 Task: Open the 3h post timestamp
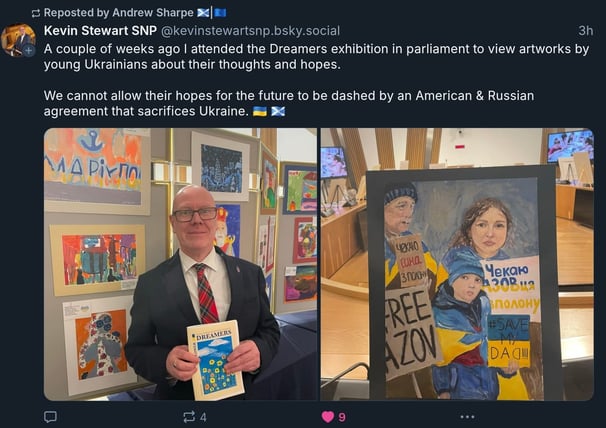click(x=586, y=31)
